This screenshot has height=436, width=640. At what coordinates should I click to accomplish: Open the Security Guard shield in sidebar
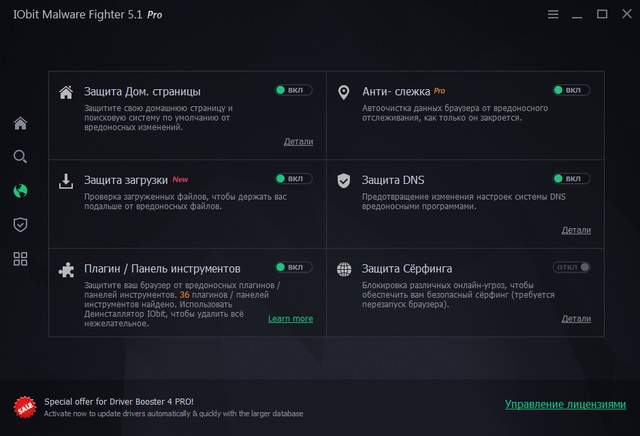point(20,224)
